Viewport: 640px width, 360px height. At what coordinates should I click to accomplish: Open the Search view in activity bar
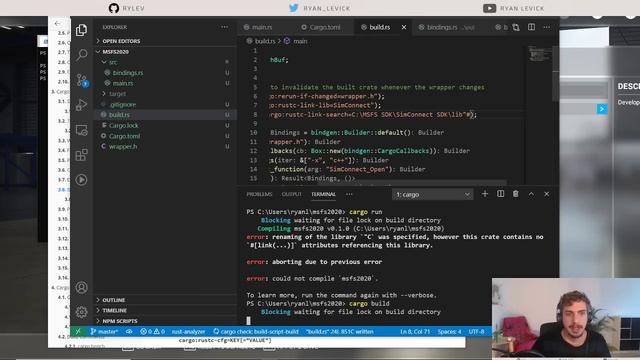[82, 55]
